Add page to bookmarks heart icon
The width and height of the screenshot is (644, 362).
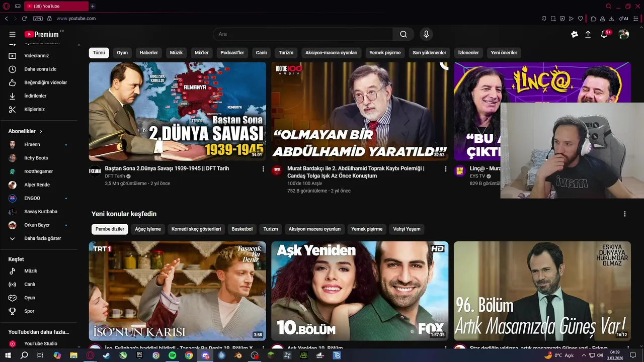click(x=580, y=19)
